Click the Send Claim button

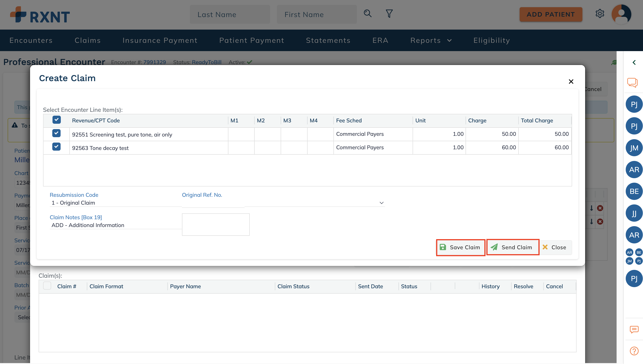(512, 247)
